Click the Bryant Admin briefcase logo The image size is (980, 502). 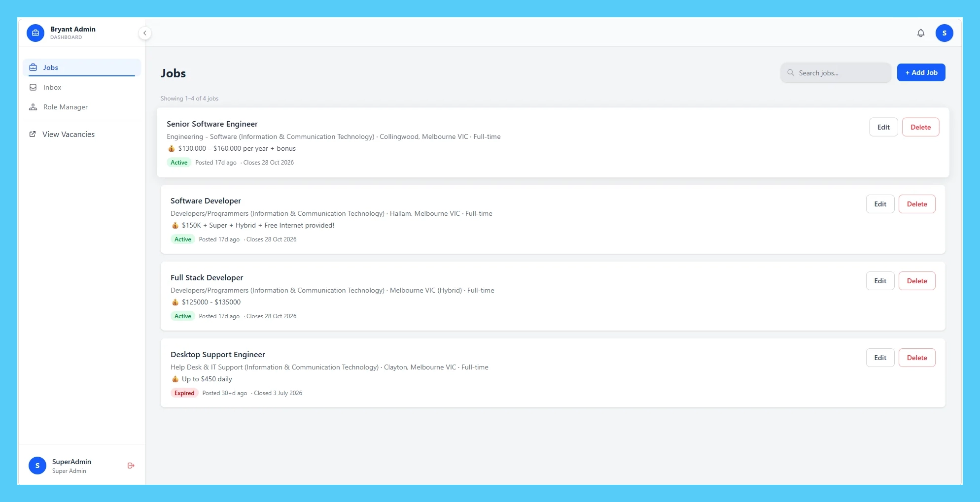(35, 33)
